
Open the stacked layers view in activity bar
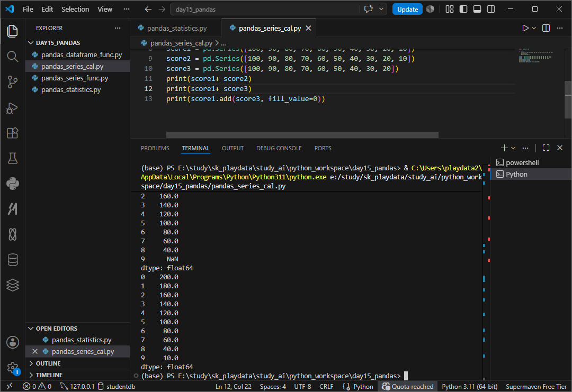pos(12,285)
